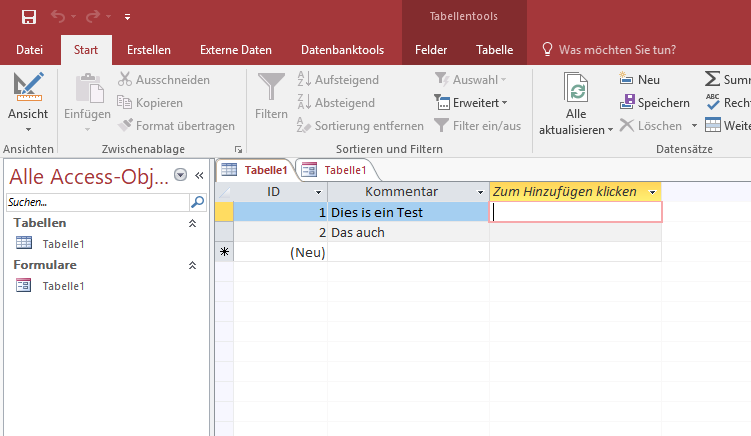Click the select-all corner of the datasheet
The width and height of the screenshot is (751, 436).
pyautogui.click(x=224, y=192)
